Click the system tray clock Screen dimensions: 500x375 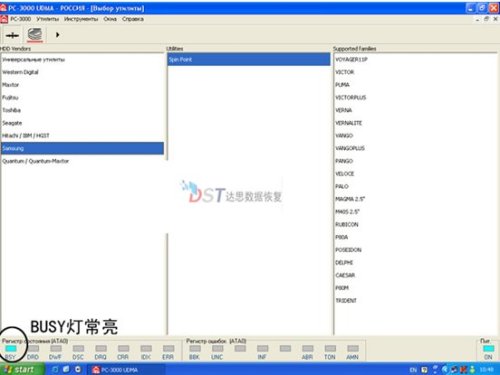[487, 370]
